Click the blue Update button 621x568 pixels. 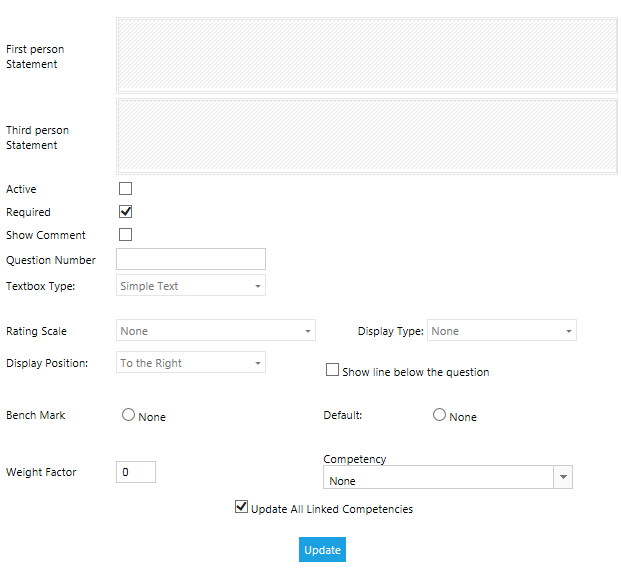point(322,550)
